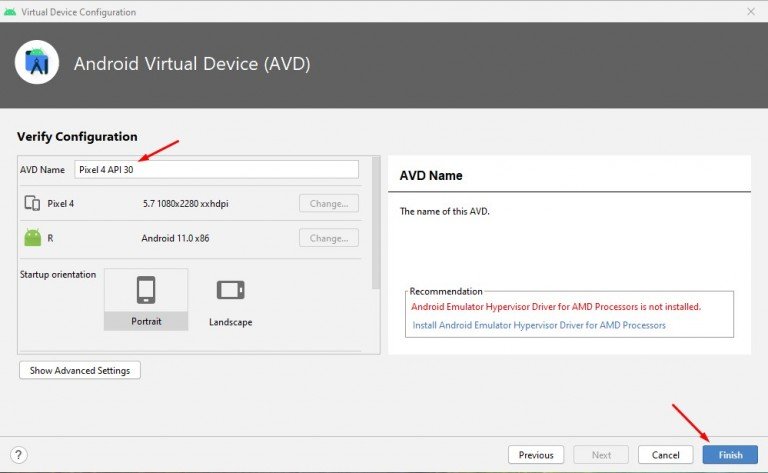Finish creating the virtual device

pyautogui.click(x=730, y=455)
